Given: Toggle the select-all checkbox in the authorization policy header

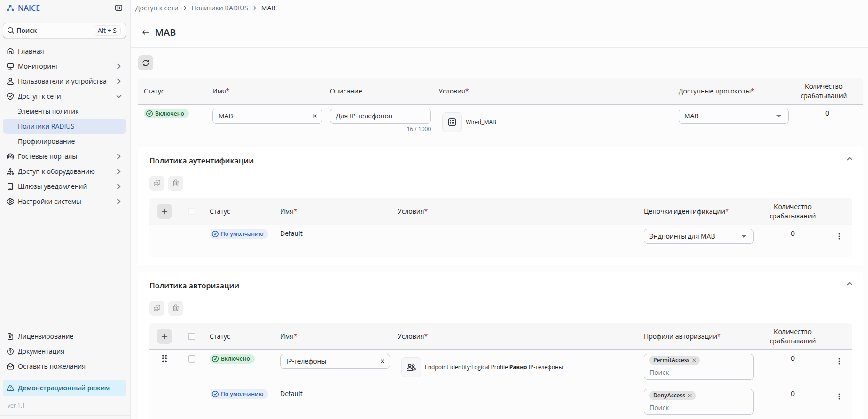Looking at the screenshot, I should tap(192, 336).
